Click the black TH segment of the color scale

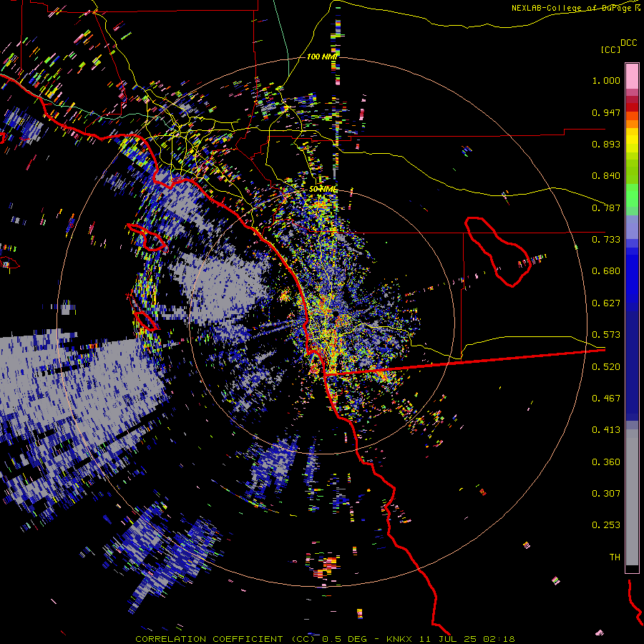coord(632,569)
